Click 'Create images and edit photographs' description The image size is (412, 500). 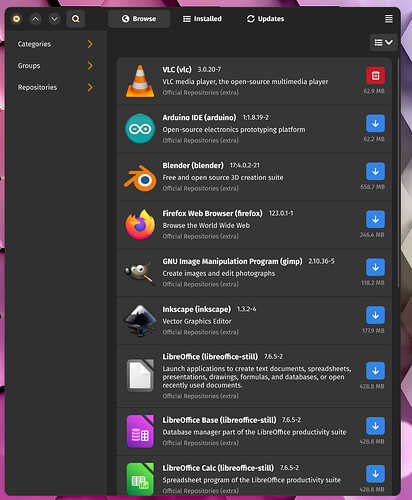coord(219,273)
